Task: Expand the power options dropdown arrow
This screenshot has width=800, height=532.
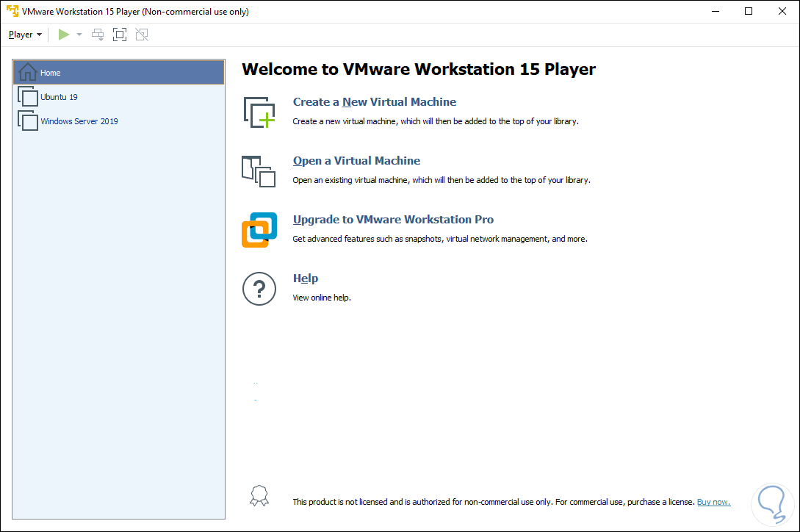Action: [79, 35]
